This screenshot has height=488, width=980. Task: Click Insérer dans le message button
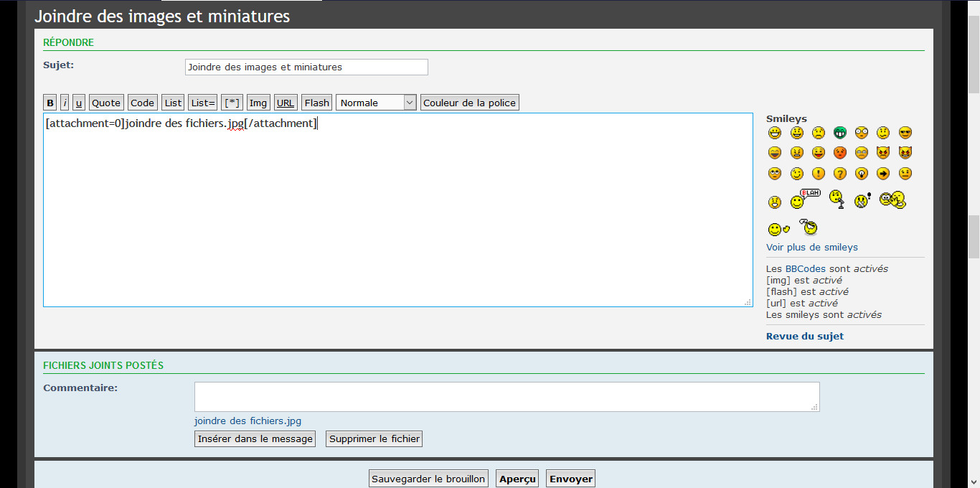pos(255,438)
